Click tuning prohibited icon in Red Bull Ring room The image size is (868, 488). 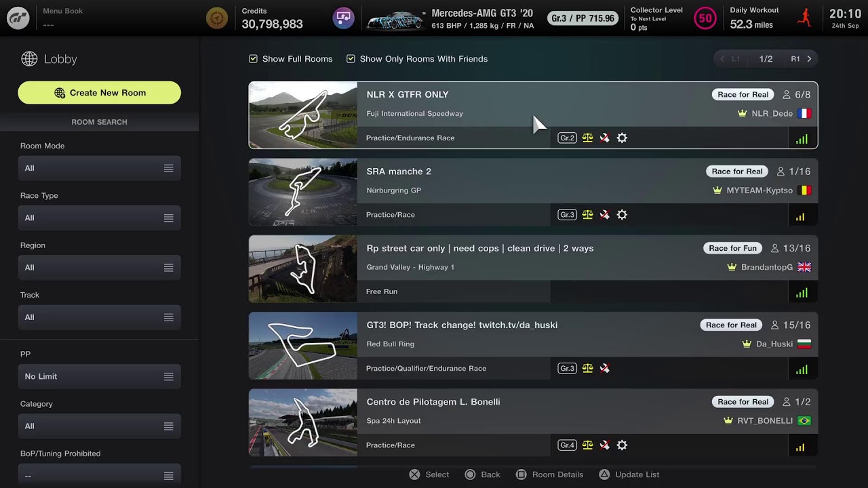point(605,368)
